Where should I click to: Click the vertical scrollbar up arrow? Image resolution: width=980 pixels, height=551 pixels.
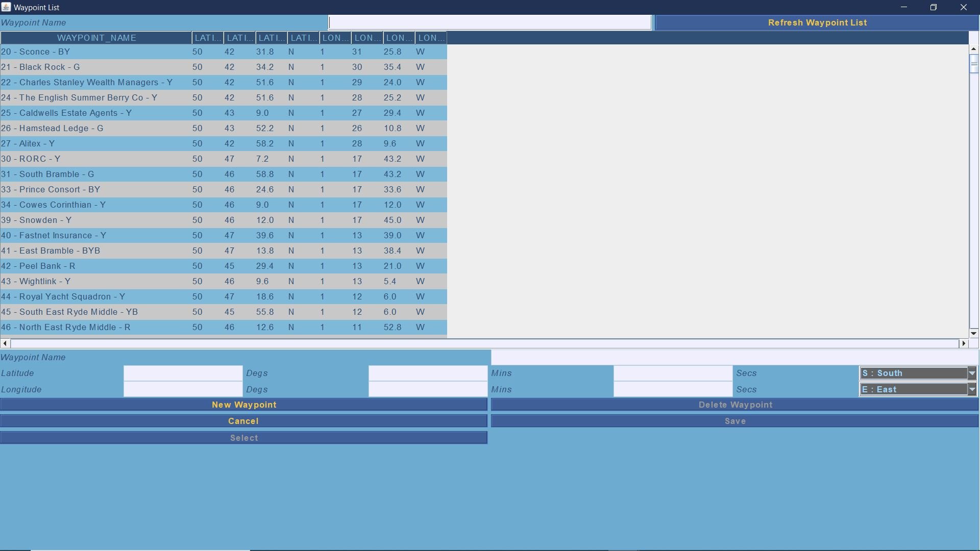(973, 49)
